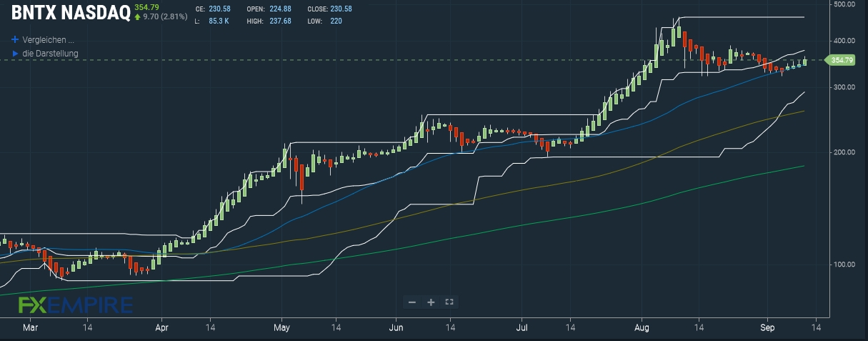Click the green up arrow beside 9.70
The height and width of the screenshot is (341, 868).
[138, 16]
